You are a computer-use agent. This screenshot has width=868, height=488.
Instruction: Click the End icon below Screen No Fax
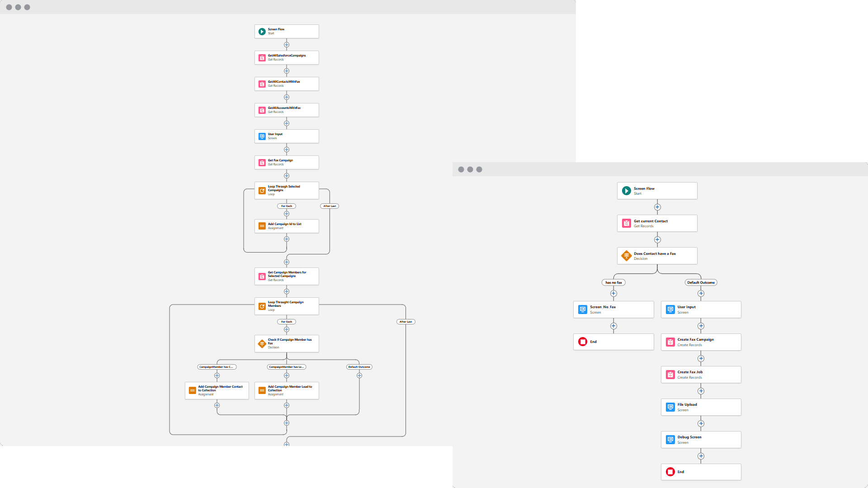tap(583, 342)
